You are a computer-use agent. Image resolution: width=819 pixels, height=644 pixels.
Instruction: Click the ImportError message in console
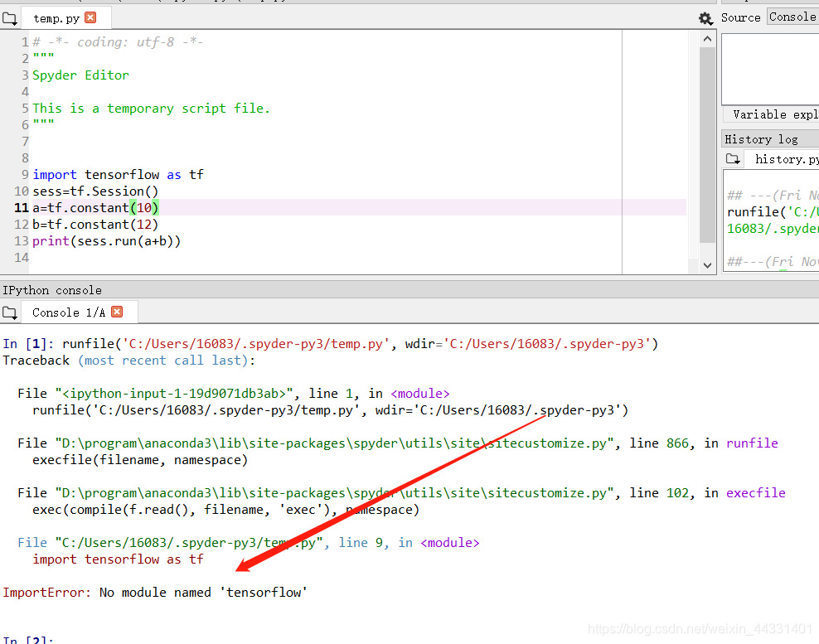pos(155,593)
